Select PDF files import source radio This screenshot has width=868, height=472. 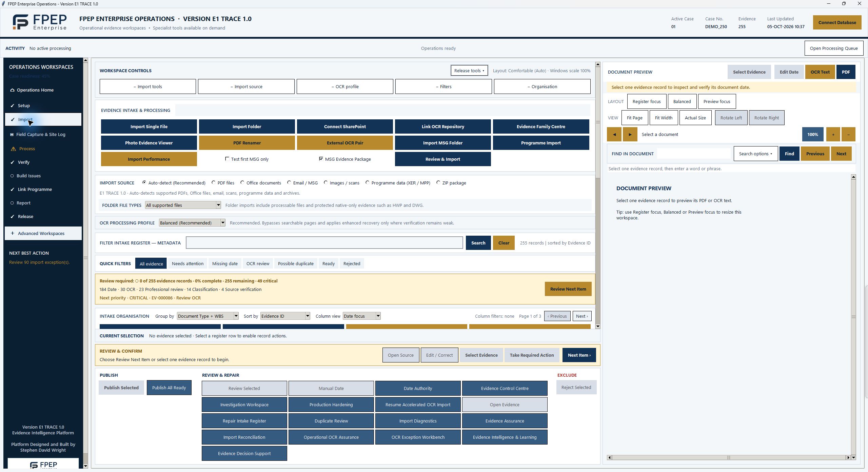(214, 182)
